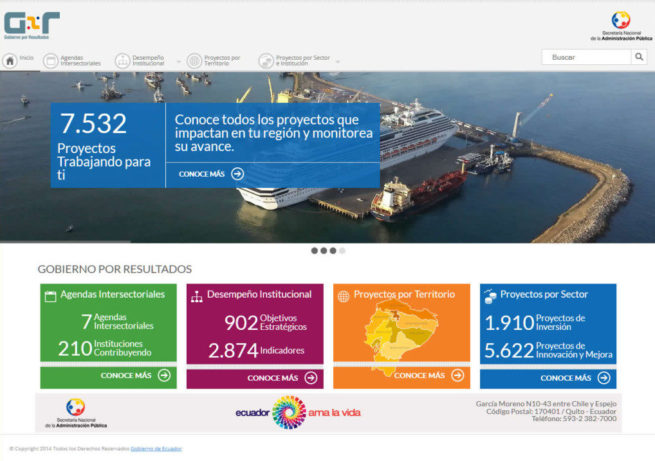The width and height of the screenshot is (655, 461).
Task: Select the fourth carousel slide dot
Action: pyautogui.click(x=342, y=251)
